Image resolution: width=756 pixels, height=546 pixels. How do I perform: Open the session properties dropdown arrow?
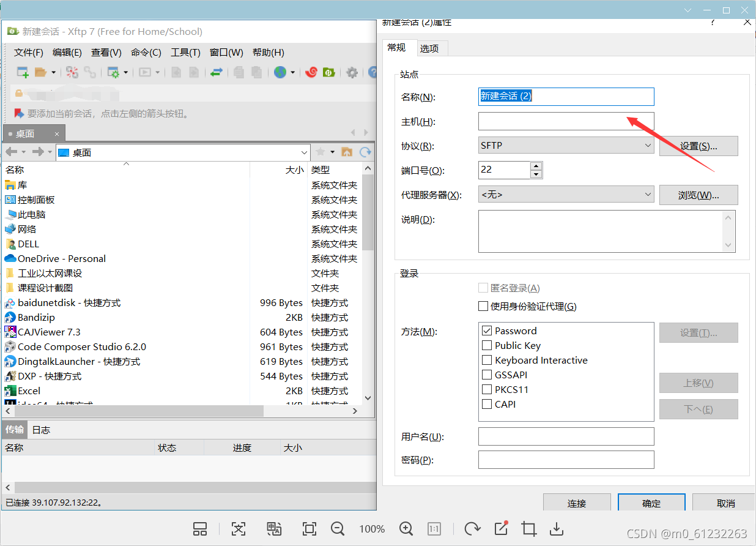(126, 72)
